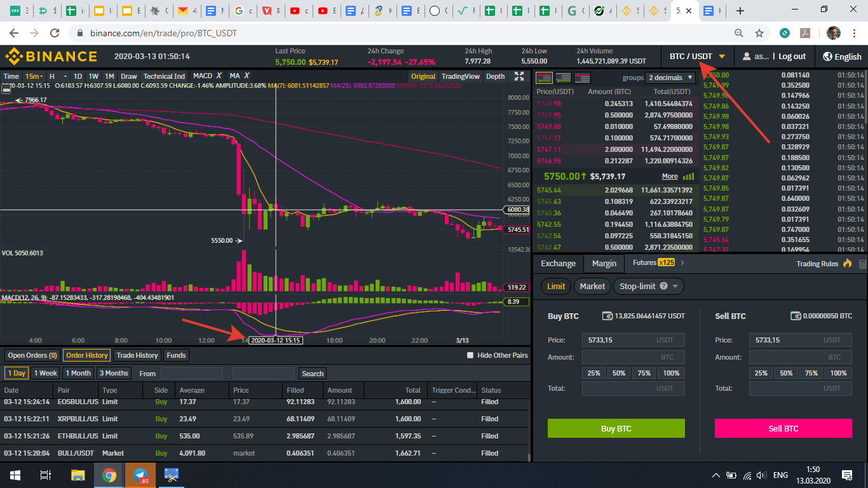The width and height of the screenshot is (868, 488).
Task: Open Chrome zoom magnifier icon
Action: [738, 33]
